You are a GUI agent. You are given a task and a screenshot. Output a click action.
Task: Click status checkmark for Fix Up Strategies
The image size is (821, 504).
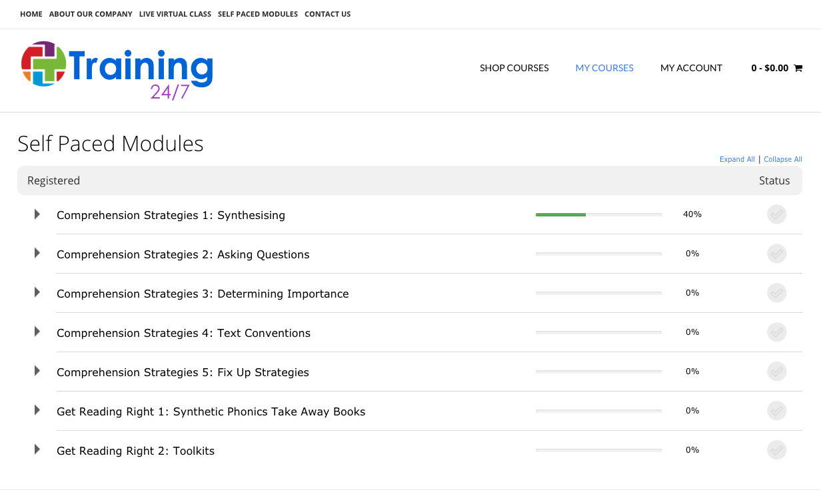click(776, 372)
